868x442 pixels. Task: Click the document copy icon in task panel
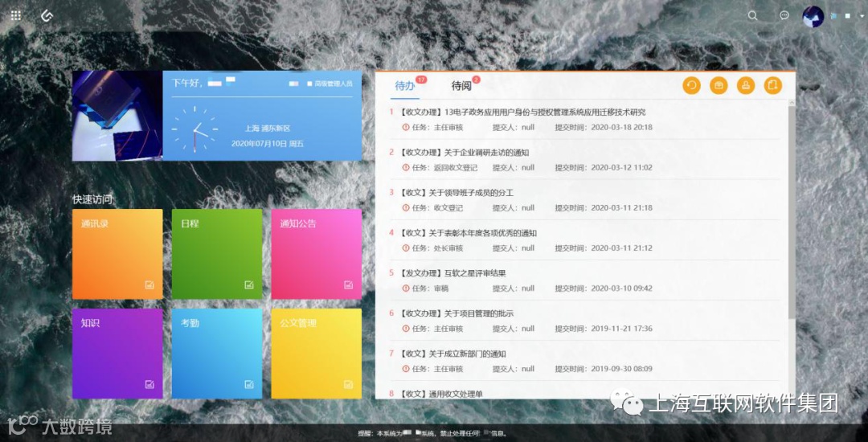773,85
